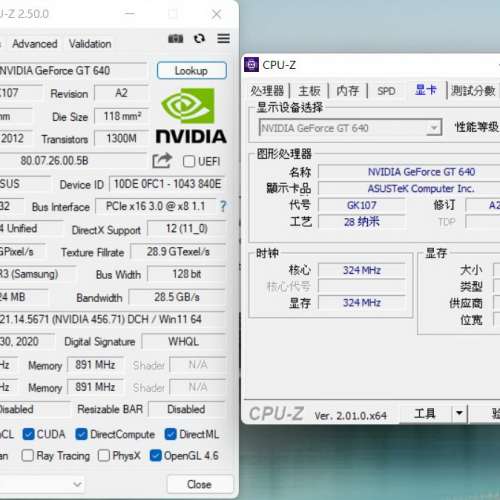Image resolution: width=500 pixels, height=500 pixels.
Task: Open the 測試分數 tab in CPU-Z
Action: [473, 91]
